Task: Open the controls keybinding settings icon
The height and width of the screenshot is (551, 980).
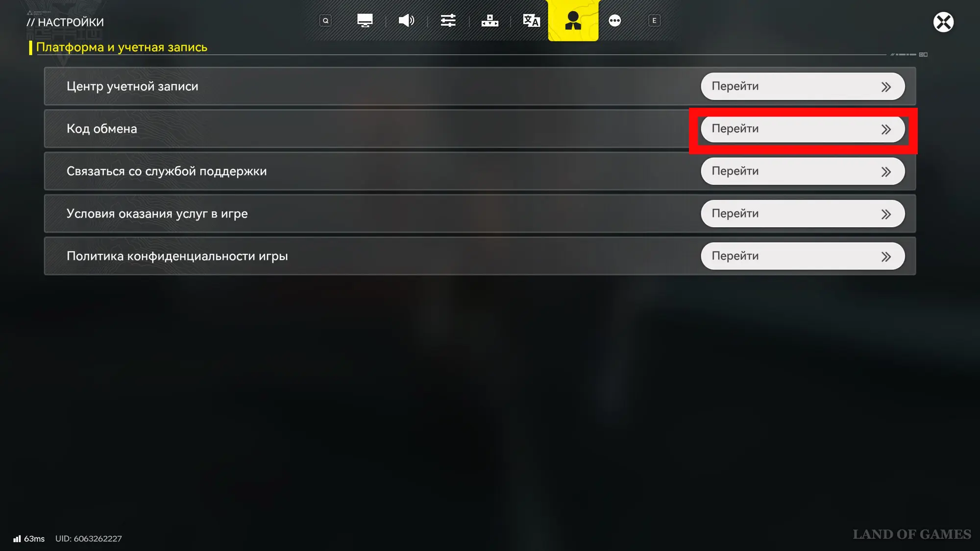Action: click(490, 21)
